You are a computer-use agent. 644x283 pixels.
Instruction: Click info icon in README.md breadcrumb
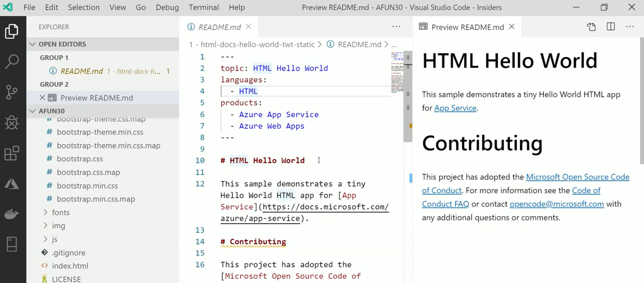[x=330, y=45]
